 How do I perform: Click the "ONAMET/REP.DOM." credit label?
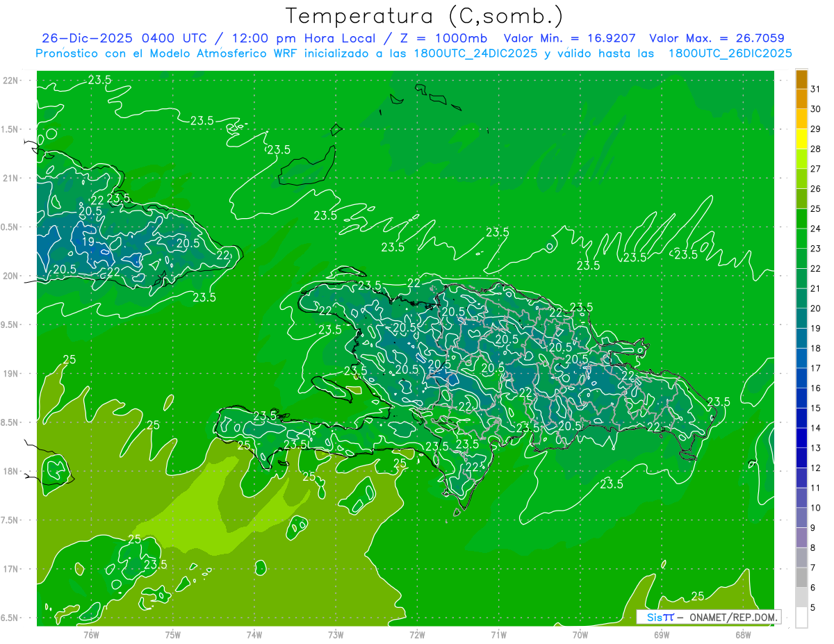pyautogui.click(x=733, y=617)
